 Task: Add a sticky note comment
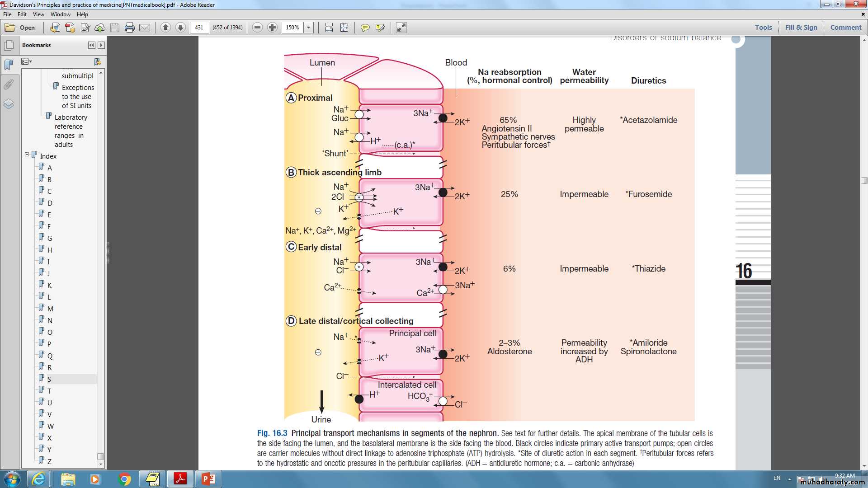(365, 28)
